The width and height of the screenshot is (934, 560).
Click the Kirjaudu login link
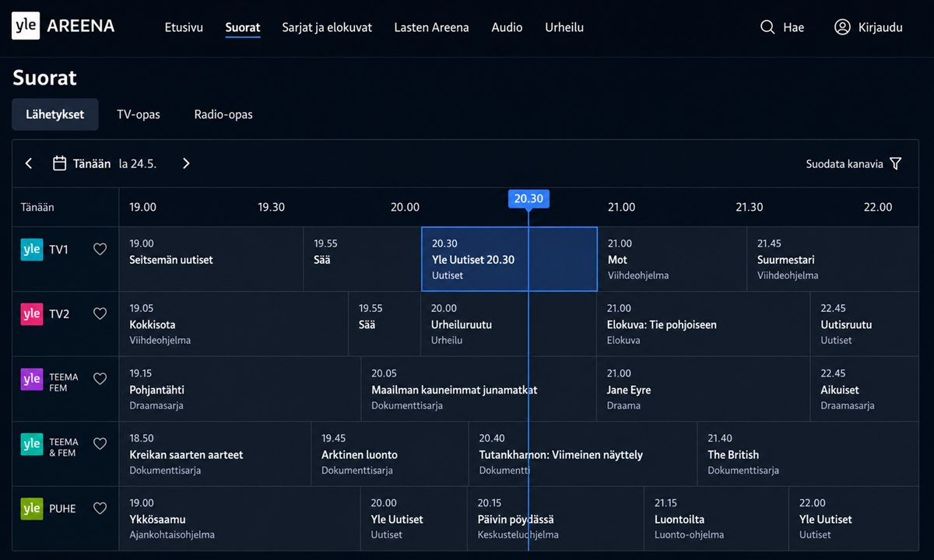click(880, 27)
